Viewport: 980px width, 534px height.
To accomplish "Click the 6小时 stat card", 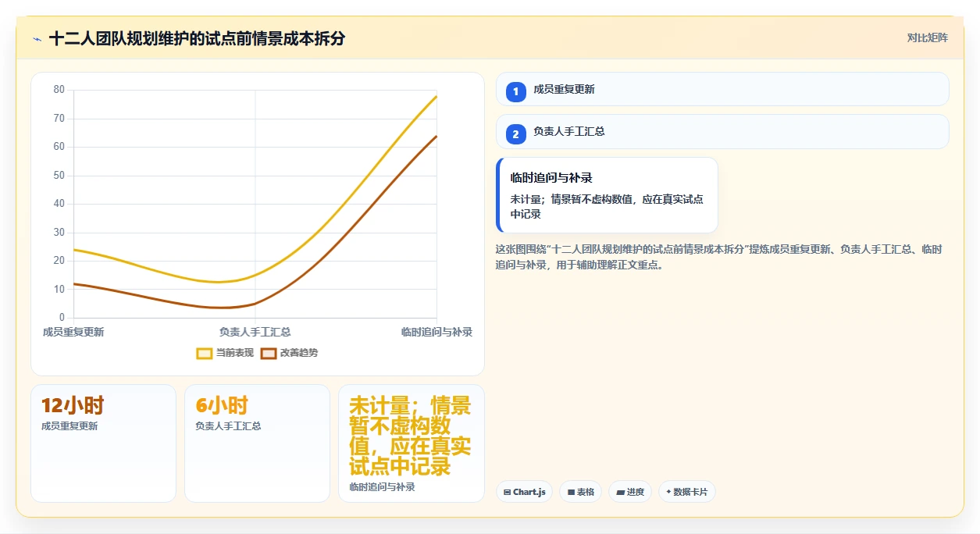I will click(x=257, y=443).
